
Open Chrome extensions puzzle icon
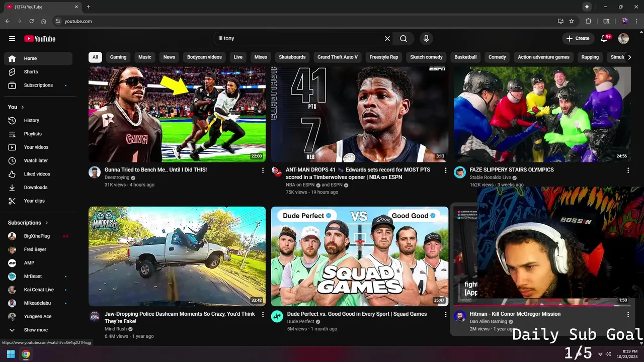(x=589, y=21)
